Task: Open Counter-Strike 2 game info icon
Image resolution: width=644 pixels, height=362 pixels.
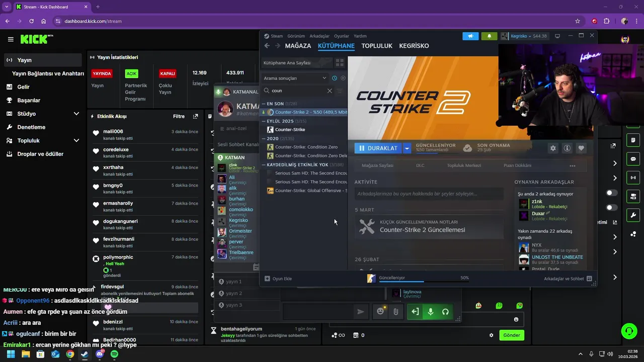Action: (x=567, y=148)
